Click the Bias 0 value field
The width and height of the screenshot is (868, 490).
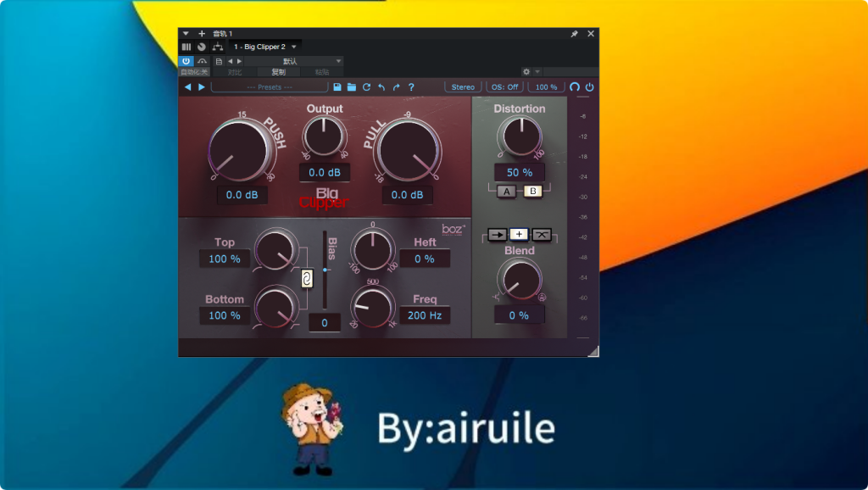[x=325, y=323]
